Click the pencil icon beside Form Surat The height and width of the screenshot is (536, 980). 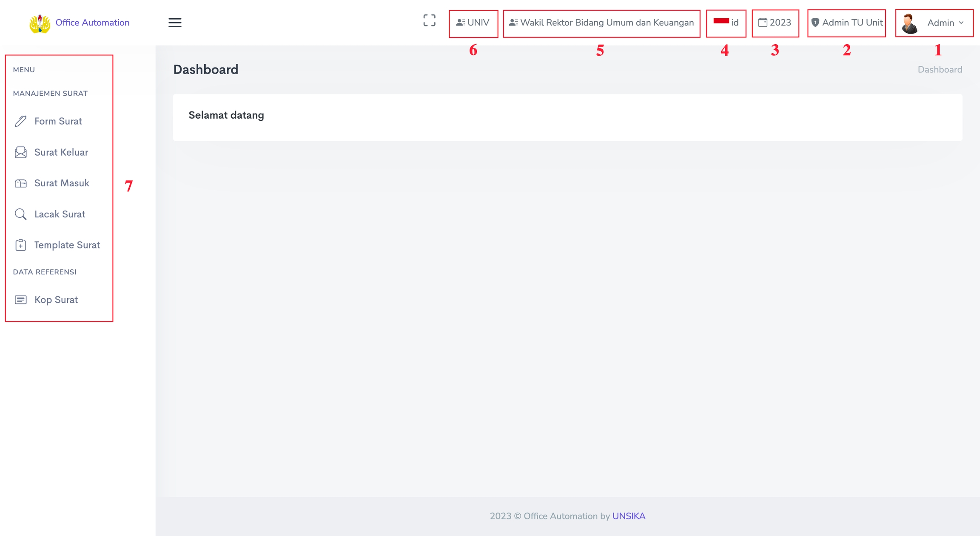pyautogui.click(x=20, y=121)
